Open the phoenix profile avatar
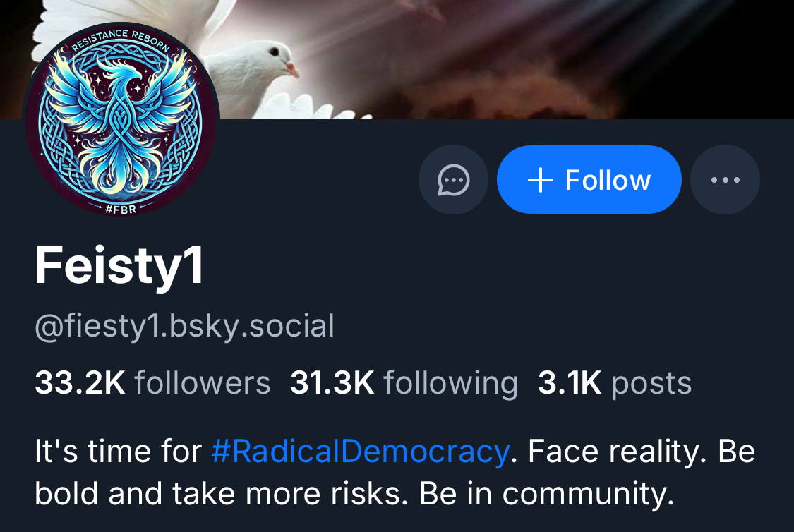794x532 pixels. pyautogui.click(x=122, y=120)
